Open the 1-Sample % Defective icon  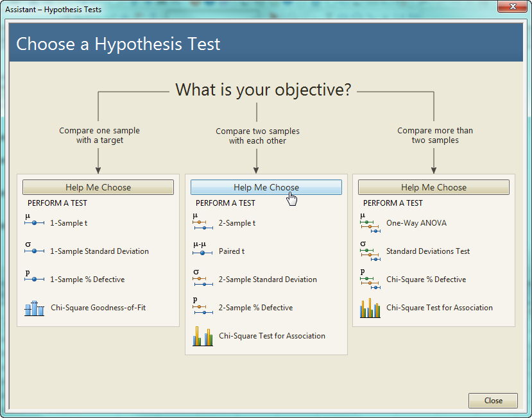[x=34, y=278]
